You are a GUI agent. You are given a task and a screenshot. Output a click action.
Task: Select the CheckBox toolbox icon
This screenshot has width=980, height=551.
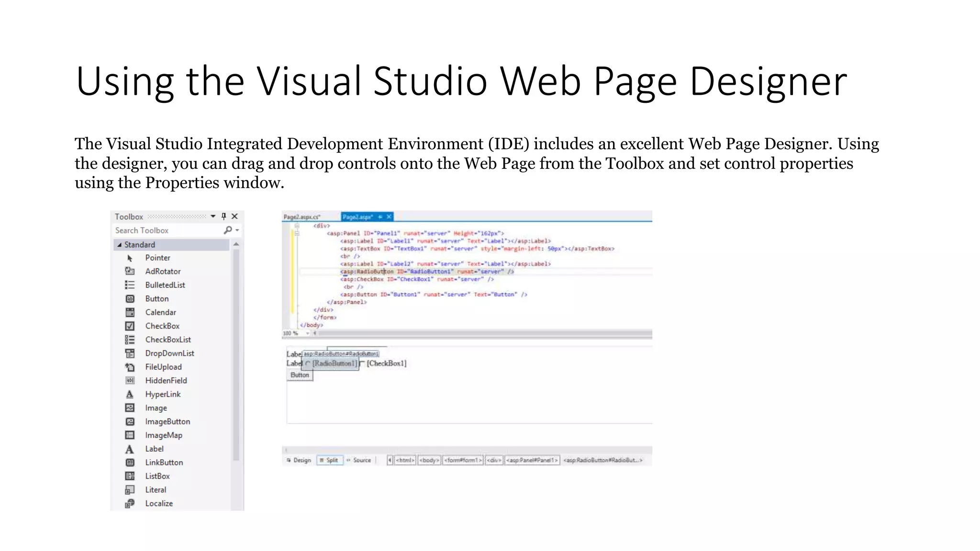pyautogui.click(x=130, y=326)
